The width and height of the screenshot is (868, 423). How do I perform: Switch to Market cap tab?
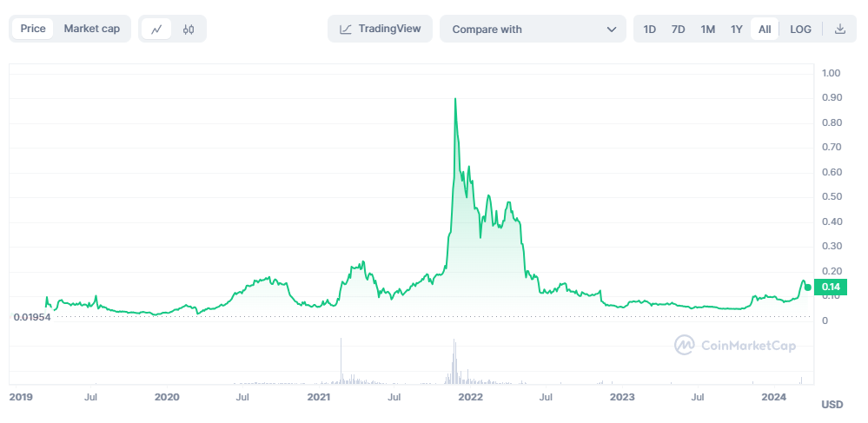click(91, 29)
